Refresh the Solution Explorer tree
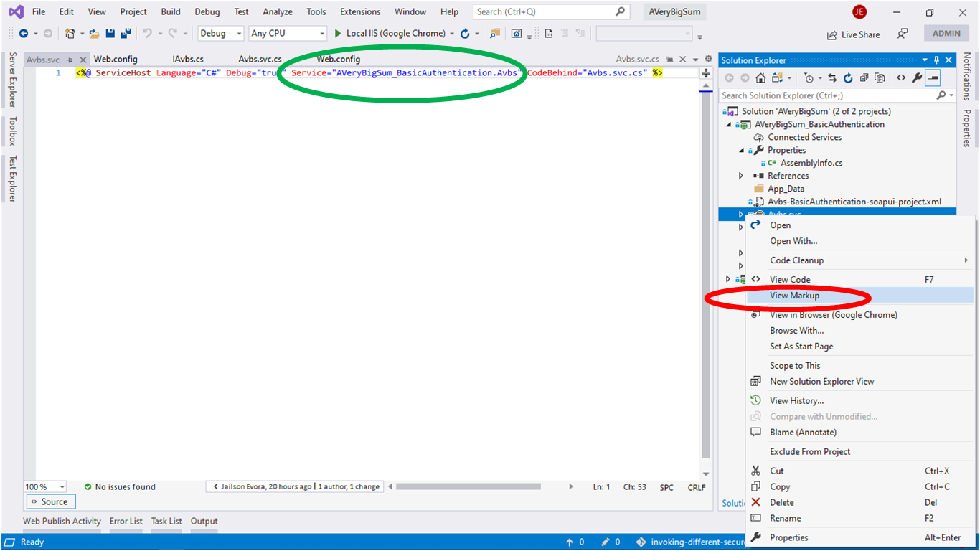 coord(849,77)
